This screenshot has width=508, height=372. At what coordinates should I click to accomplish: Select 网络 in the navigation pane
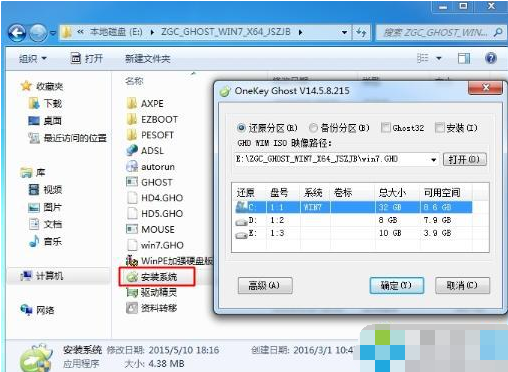coord(37,310)
